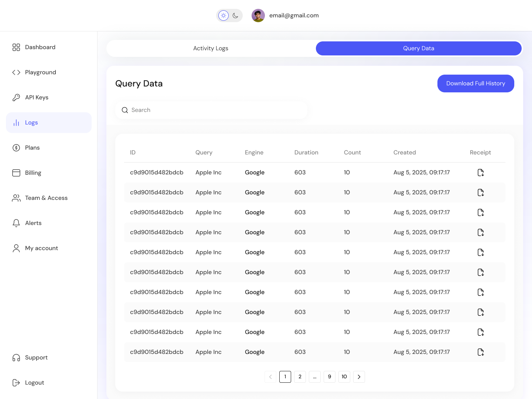Open page 10 of the results
The width and height of the screenshot is (532, 399).
click(x=344, y=377)
